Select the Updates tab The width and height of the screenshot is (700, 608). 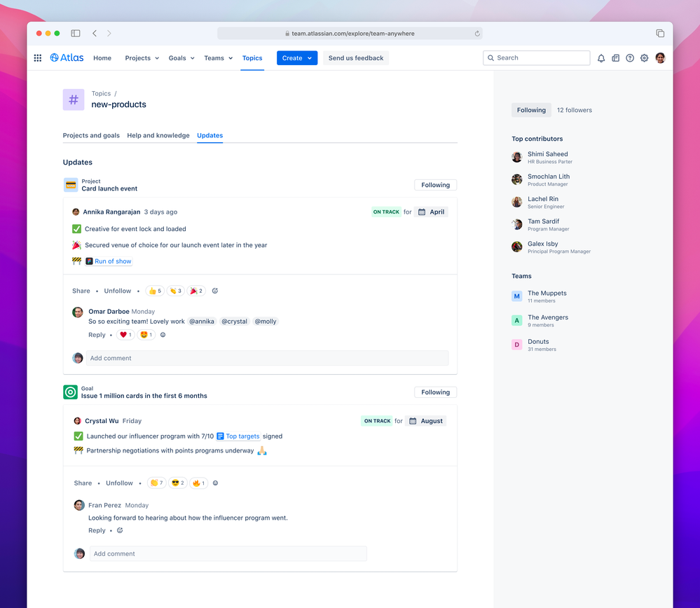pyautogui.click(x=210, y=135)
